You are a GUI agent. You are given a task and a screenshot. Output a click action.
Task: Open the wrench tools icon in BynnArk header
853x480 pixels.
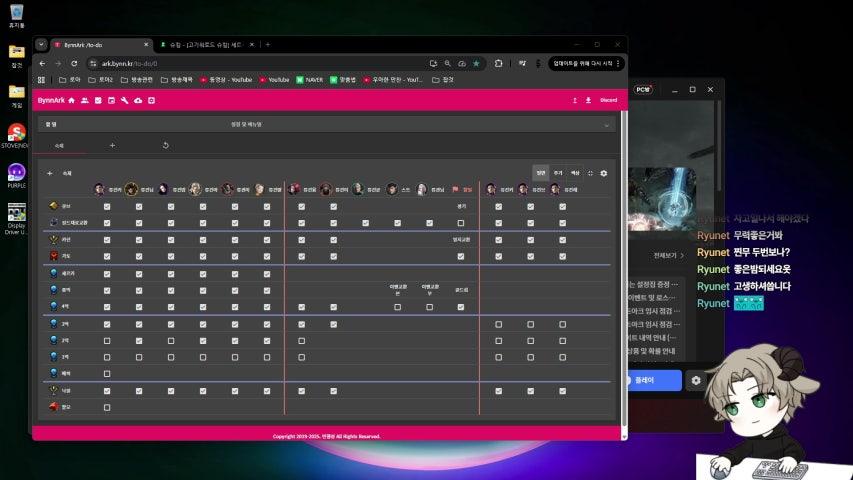click(x=125, y=100)
